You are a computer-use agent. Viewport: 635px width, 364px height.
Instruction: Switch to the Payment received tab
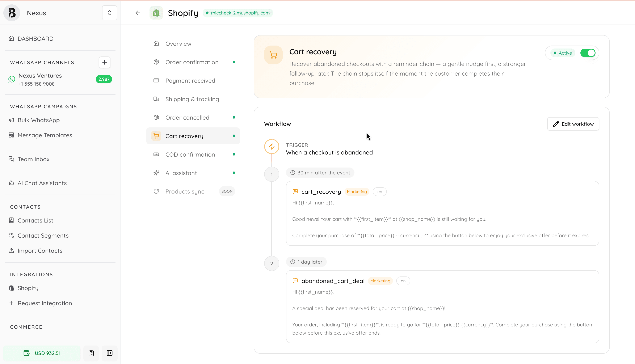click(193, 81)
